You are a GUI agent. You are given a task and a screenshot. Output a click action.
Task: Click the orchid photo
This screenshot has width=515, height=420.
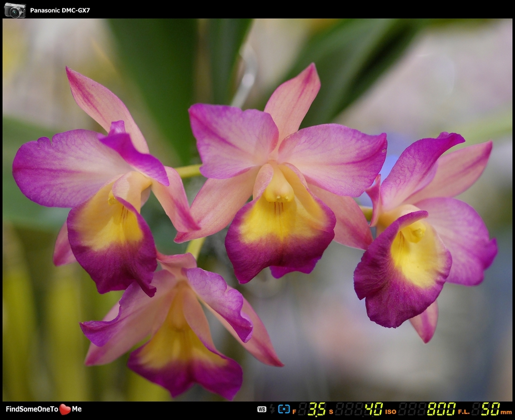point(257,210)
